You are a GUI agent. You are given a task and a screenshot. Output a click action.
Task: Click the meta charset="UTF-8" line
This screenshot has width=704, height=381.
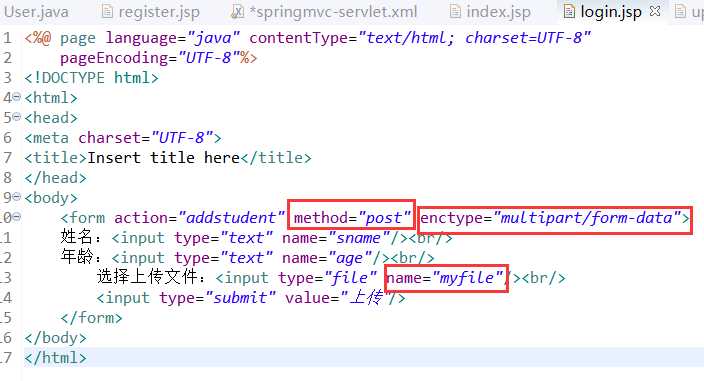coord(123,138)
